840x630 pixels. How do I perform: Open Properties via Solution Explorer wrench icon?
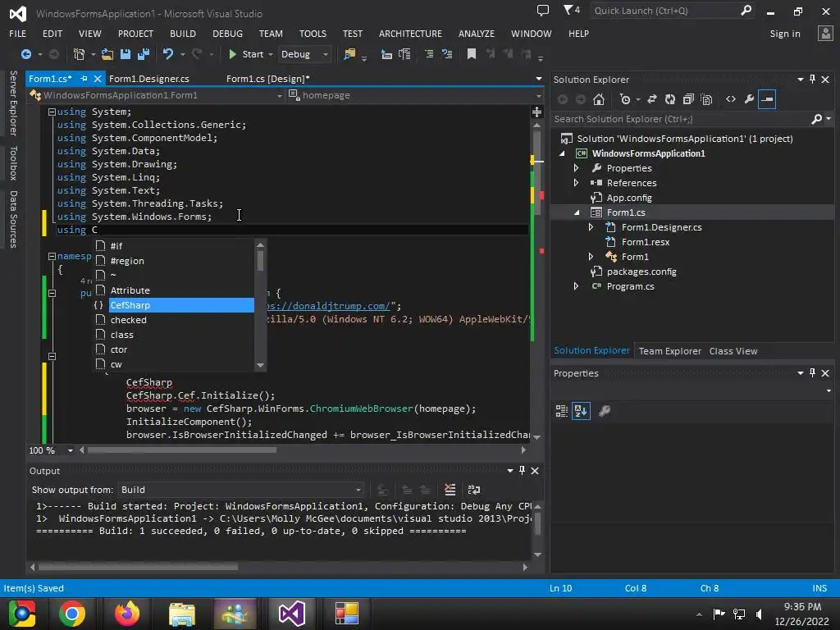pos(749,99)
